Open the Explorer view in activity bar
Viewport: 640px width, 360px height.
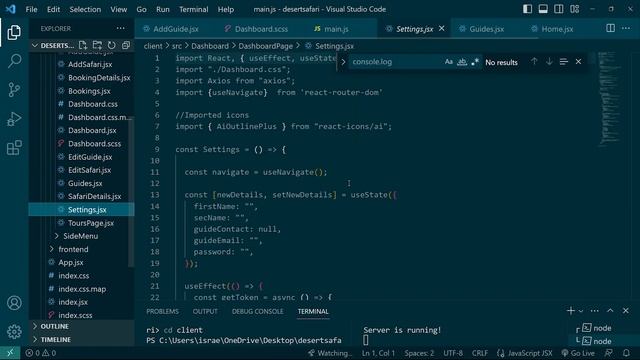tap(14, 32)
